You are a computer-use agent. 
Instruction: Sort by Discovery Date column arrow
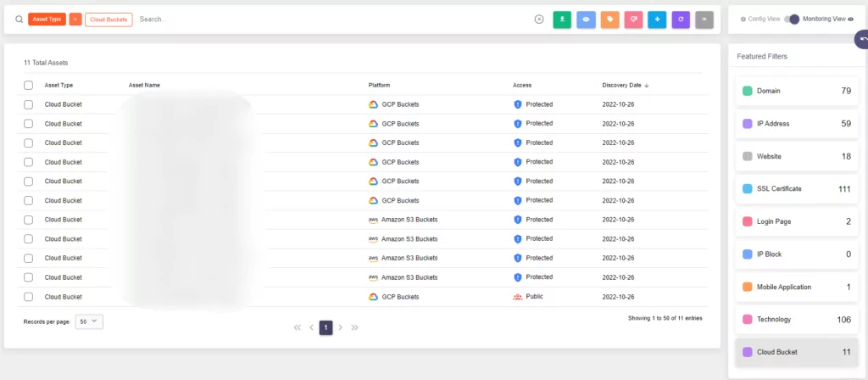coord(647,86)
